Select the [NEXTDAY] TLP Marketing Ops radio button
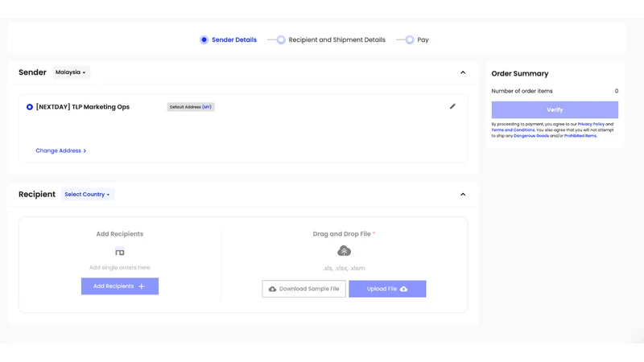Image resolution: width=644 pixels, height=362 pixels. point(30,107)
